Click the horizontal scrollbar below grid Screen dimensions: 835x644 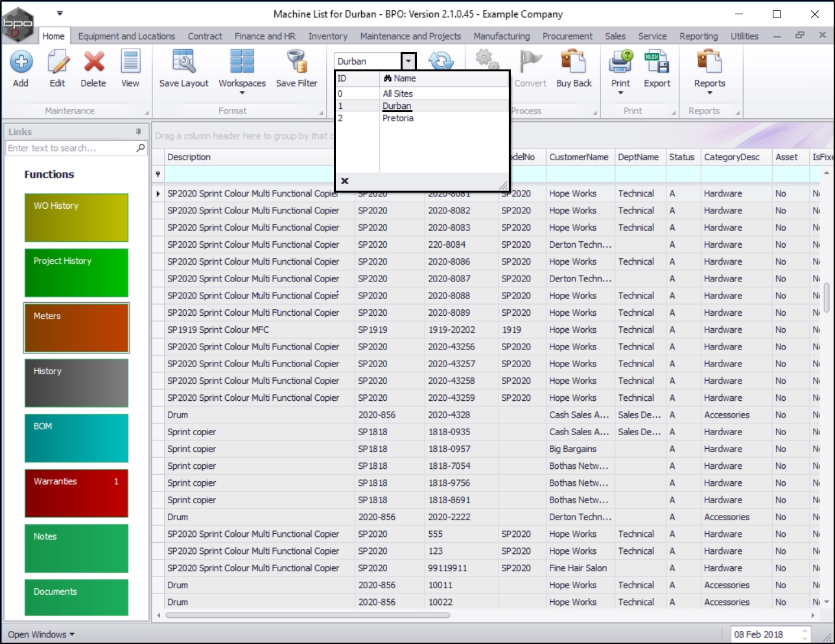(x=308, y=615)
